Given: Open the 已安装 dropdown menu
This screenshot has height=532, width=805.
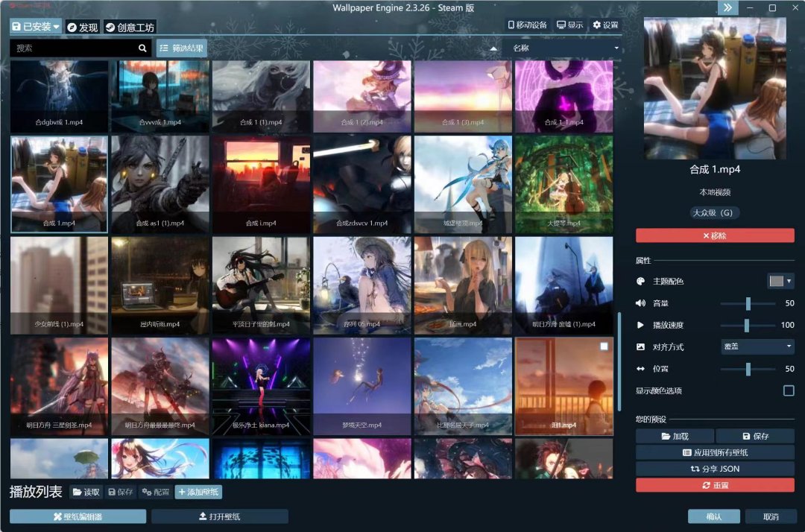Looking at the screenshot, I should [x=36, y=27].
